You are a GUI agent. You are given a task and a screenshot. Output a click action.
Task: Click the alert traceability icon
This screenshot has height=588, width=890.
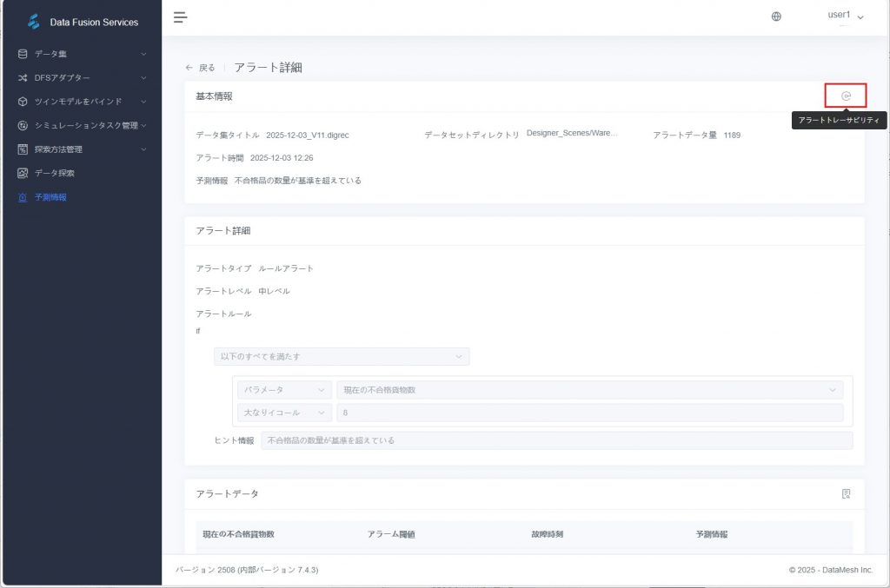click(x=846, y=96)
